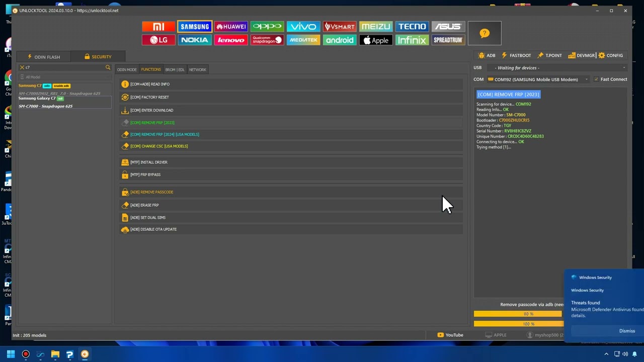
Task: Click the UnlockTool taskbar icon
Action: click(85, 354)
